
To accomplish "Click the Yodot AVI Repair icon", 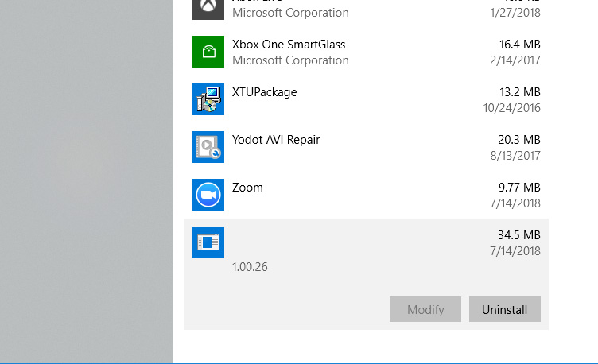I will coord(208,147).
